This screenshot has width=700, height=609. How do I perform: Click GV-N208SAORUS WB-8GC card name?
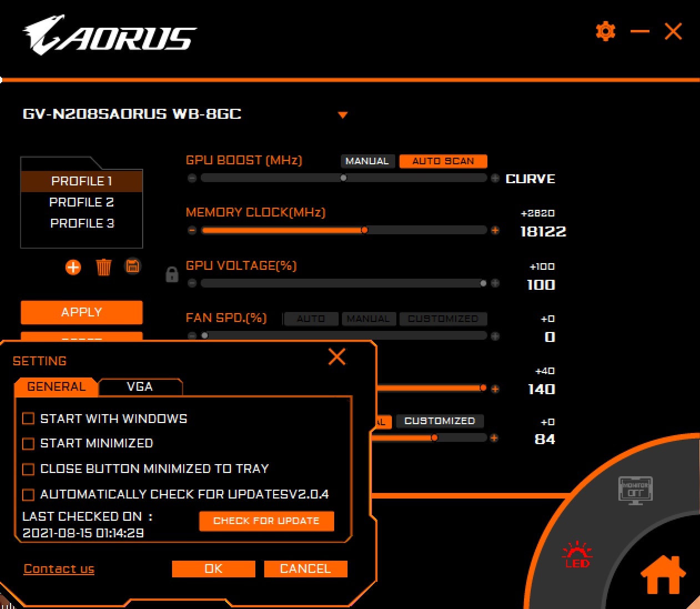[x=132, y=114]
